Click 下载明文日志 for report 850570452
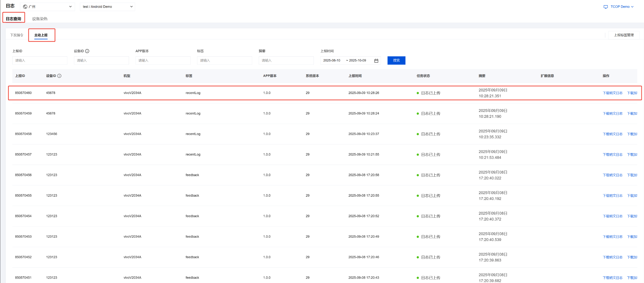644x283 pixels. 612,257
